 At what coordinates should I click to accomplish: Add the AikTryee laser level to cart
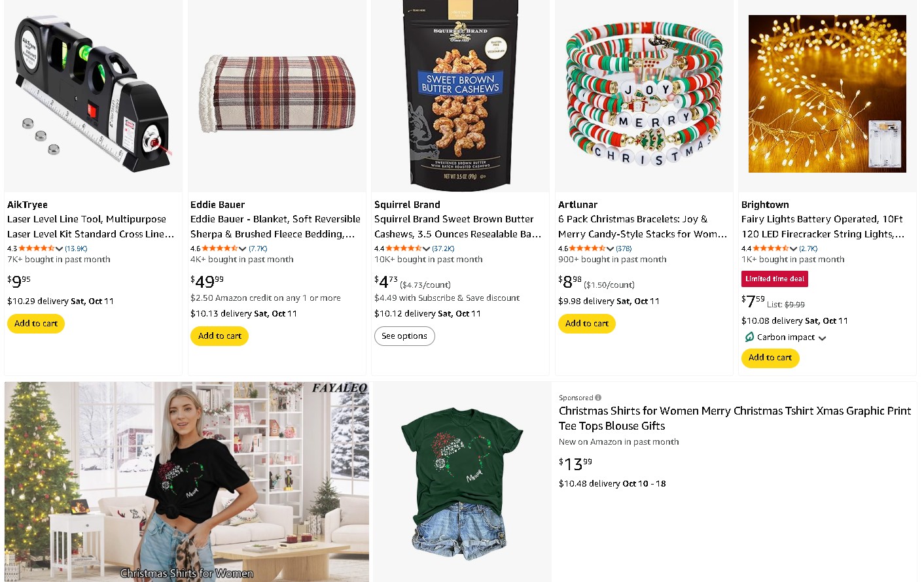[x=36, y=324]
